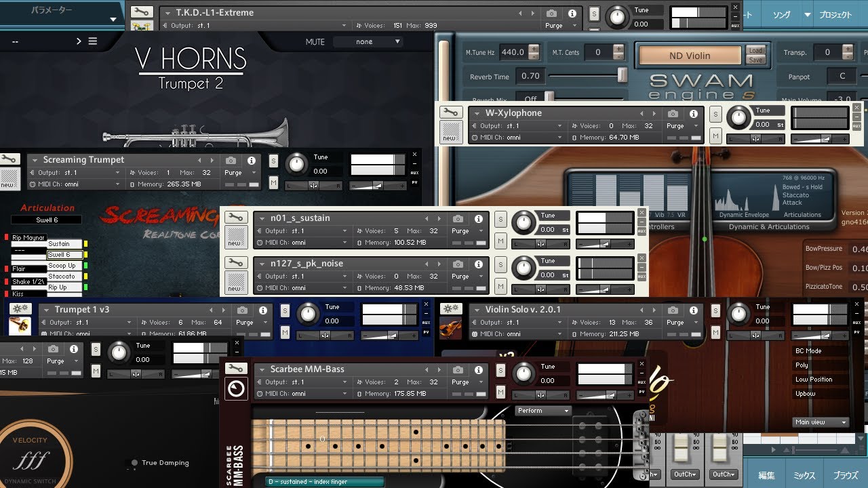Solo the Screaming Trumpet instrument

click(273, 161)
